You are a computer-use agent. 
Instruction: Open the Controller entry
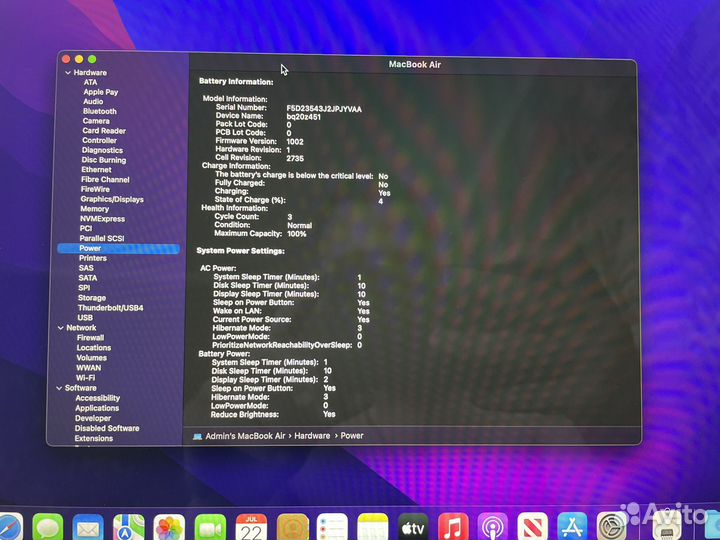tap(99, 141)
